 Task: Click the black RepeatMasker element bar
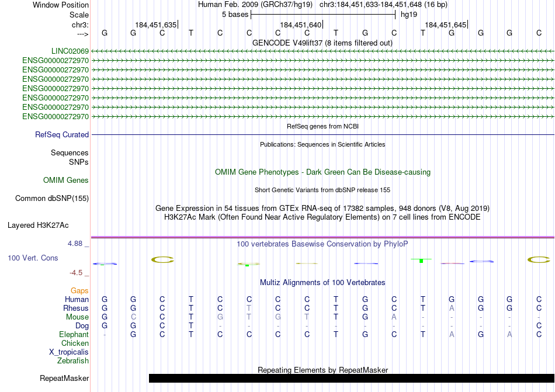[352, 378]
